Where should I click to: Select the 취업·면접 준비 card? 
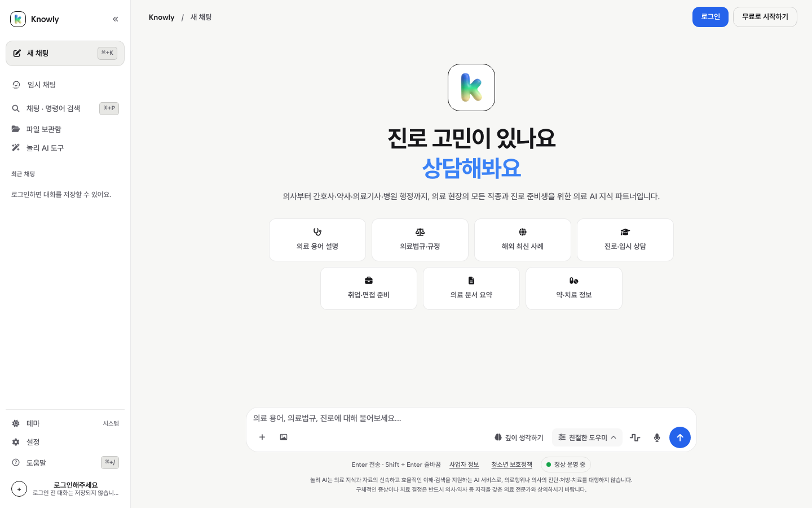point(369,288)
